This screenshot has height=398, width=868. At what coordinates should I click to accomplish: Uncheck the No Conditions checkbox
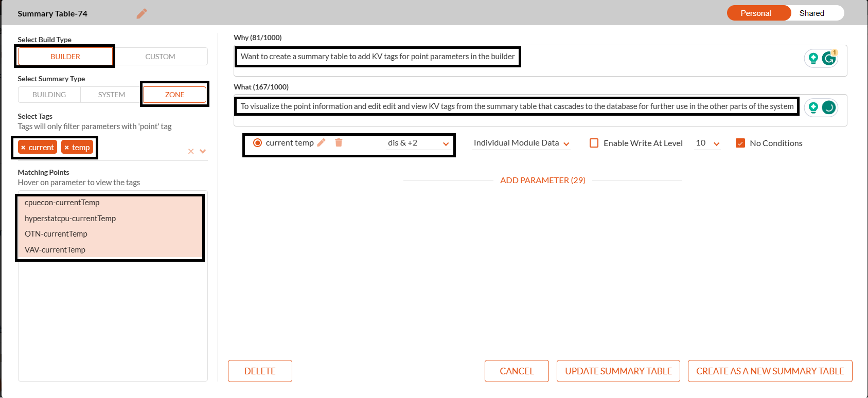coord(740,143)
